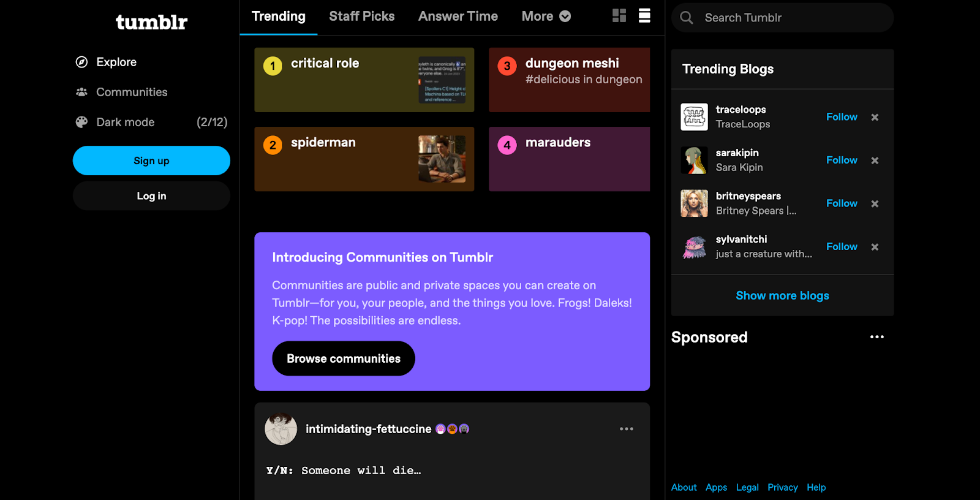This screenshot has height=500, width=980.
Task: Expand the More dropdown menu
Action: pyautogui.click(x=546, y=17)
